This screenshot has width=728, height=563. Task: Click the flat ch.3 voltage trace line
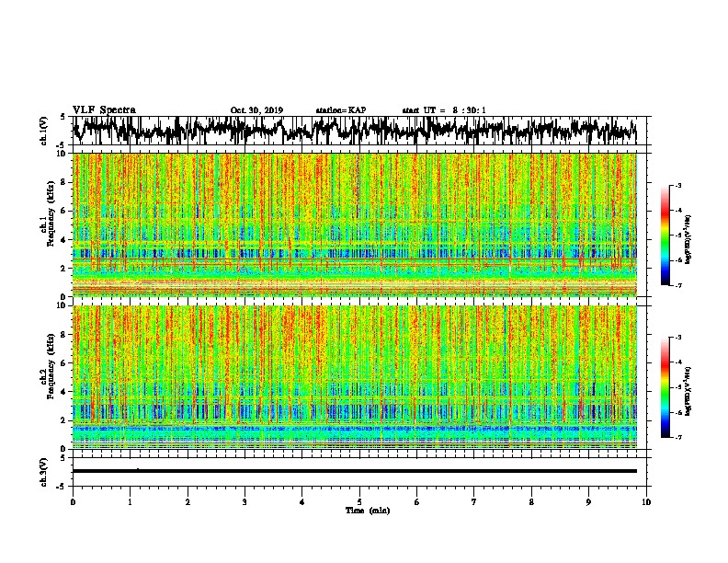point(355,471)
